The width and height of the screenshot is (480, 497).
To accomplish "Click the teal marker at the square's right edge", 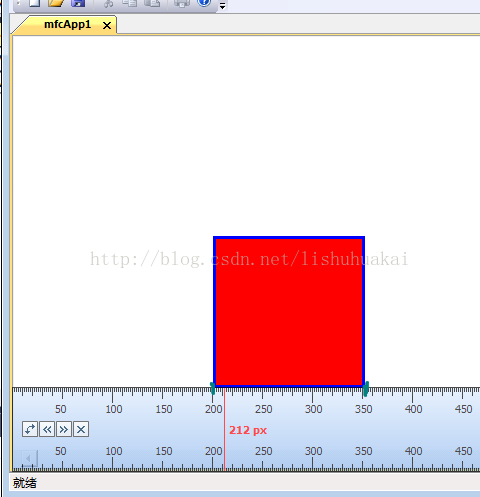I will pyautogui.click(x=366, y=389).
